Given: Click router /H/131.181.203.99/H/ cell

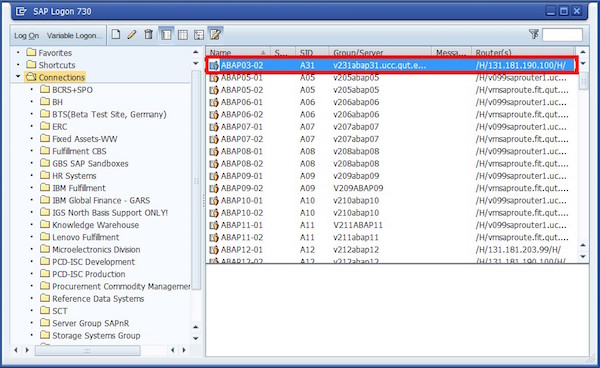Looking at the screenshot, I should tap(518, 250).
